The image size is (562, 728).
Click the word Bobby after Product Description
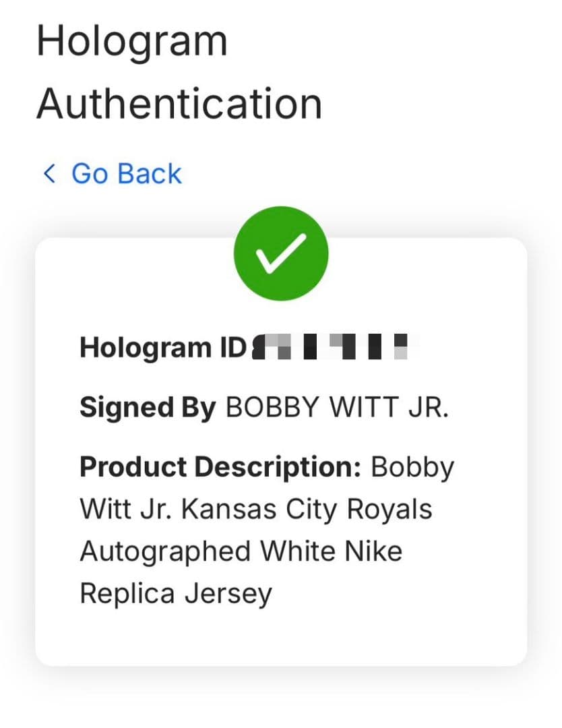tap(413, 466)
